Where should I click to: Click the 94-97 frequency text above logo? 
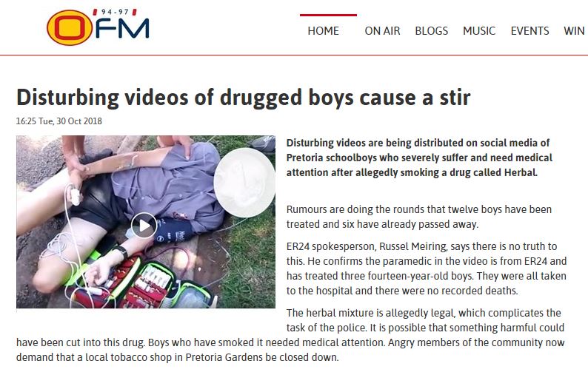[x=115, y=12]
